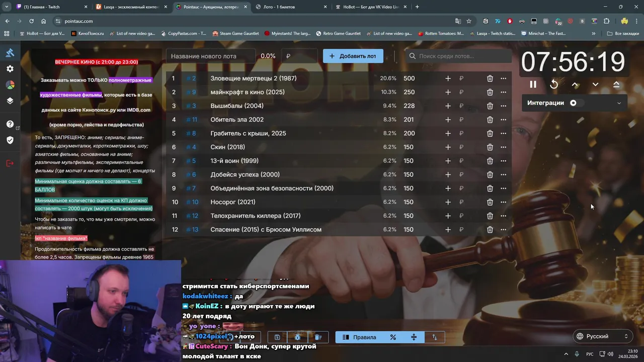Click the save icon in bottom toolbar
644x362 pixels.
point(277,337)
